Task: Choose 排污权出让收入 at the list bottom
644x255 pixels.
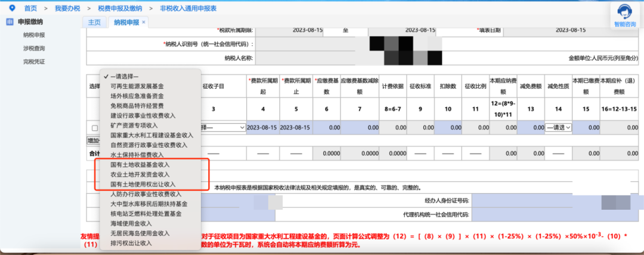Action: 131,242
